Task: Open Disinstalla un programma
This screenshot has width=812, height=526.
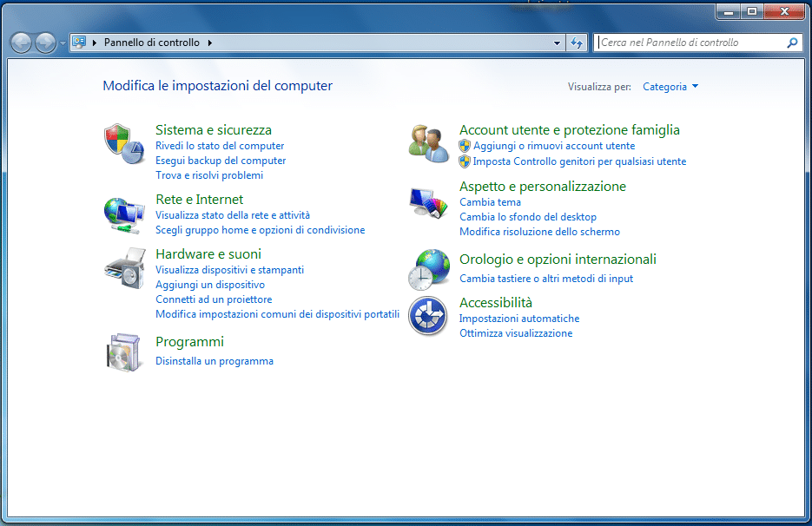Action: (214, 360)
